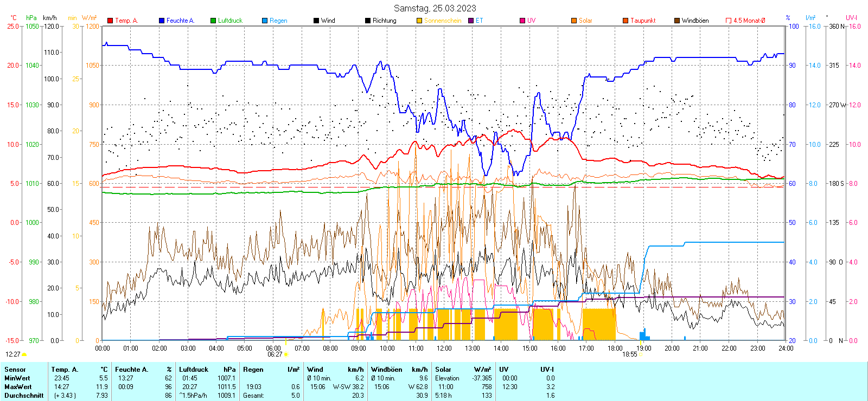
Task: Toggle the black Richtung legend marker
Action: (x=368, y=21)
